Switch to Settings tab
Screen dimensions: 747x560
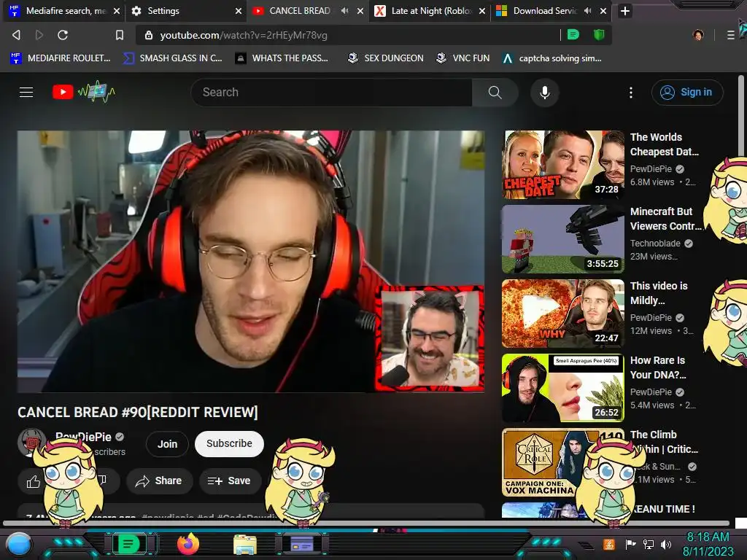point(186,11)
